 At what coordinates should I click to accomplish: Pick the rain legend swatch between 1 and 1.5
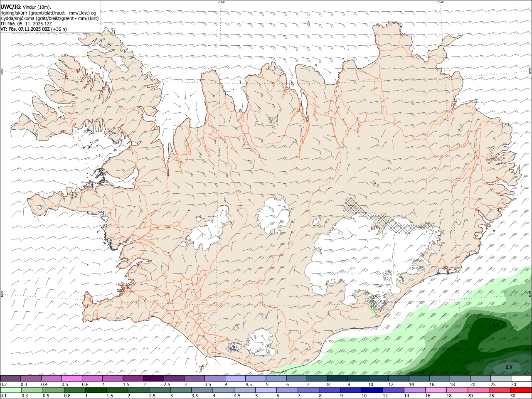point(96,390)
